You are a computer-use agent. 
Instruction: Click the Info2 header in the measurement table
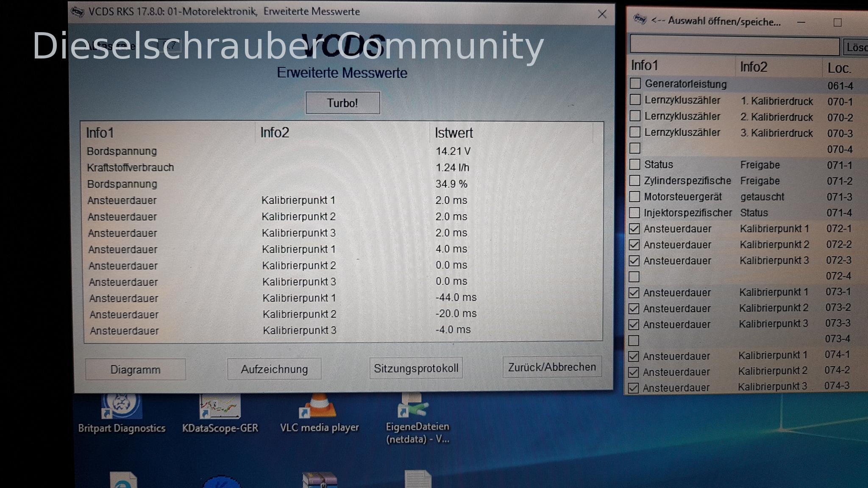click(x=275, y=133)
